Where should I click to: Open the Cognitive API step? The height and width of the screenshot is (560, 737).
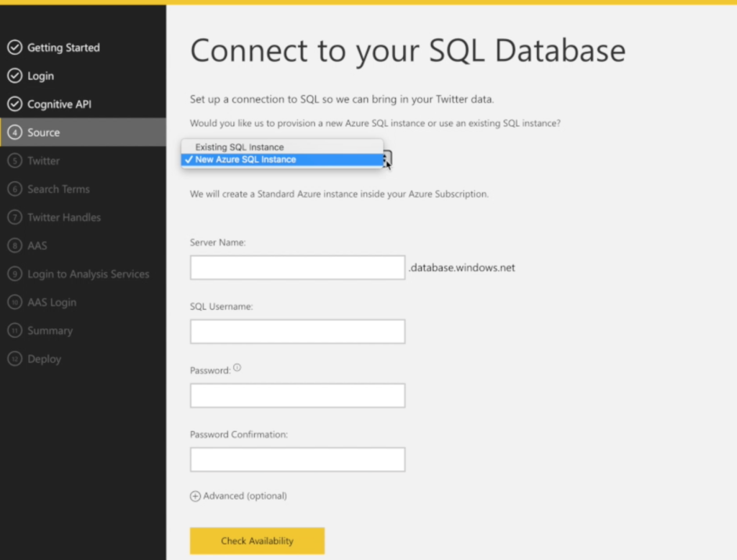(59, 104)
